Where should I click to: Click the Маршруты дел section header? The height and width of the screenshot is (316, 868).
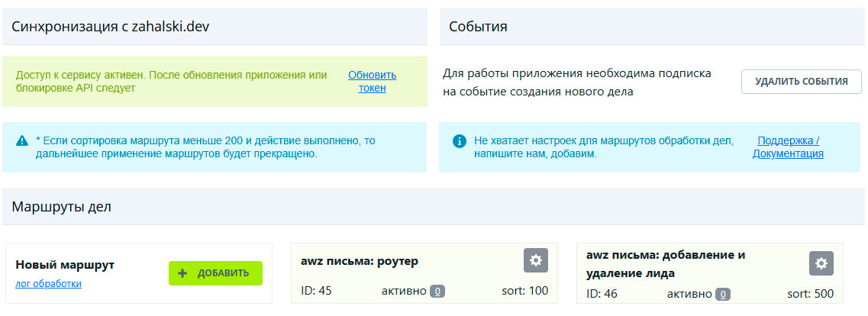[x=62, y=206]
